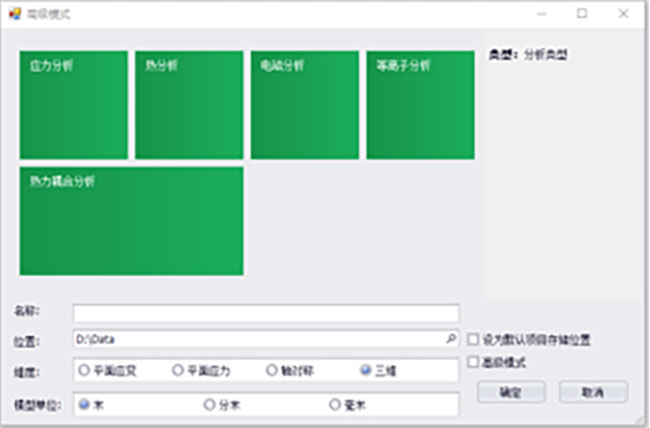Click the app icon in title bar

click(13, 14)
